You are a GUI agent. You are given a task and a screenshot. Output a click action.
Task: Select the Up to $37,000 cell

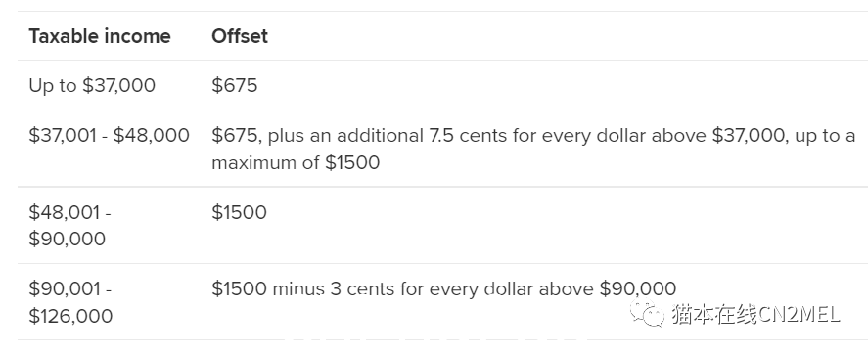[x=92, y=85]
